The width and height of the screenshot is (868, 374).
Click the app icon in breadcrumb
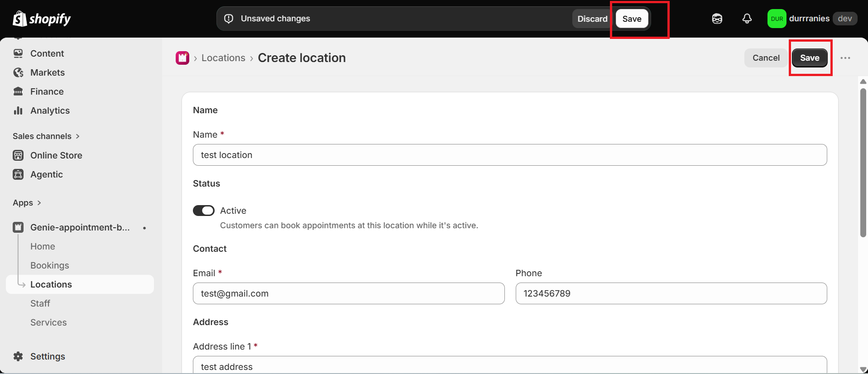point(182,58)
